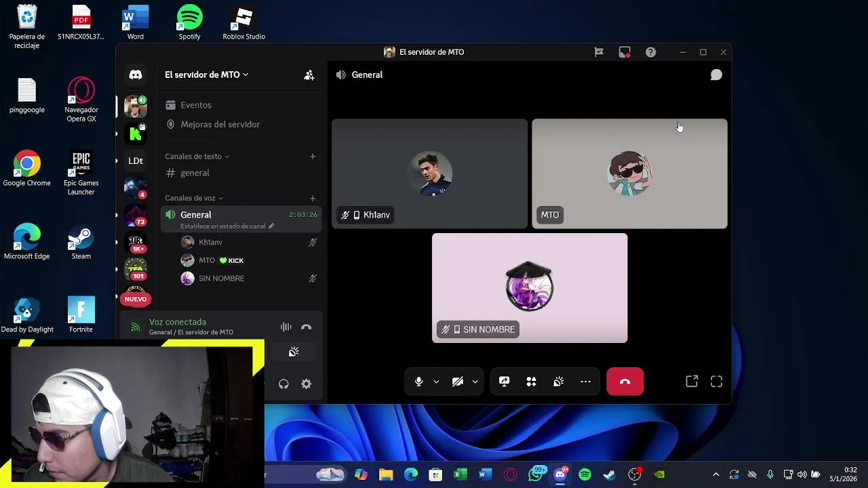Viewport: 868px width, 488px height.
Task: Open Mejoras del servidor
Action: [241, 125]
